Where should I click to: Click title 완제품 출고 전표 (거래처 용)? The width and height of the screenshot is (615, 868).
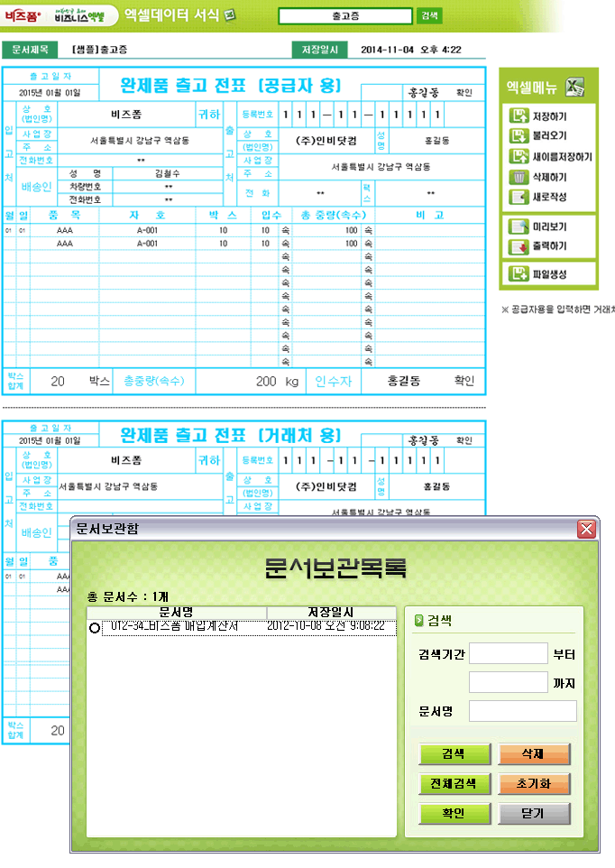coord(231,435)
